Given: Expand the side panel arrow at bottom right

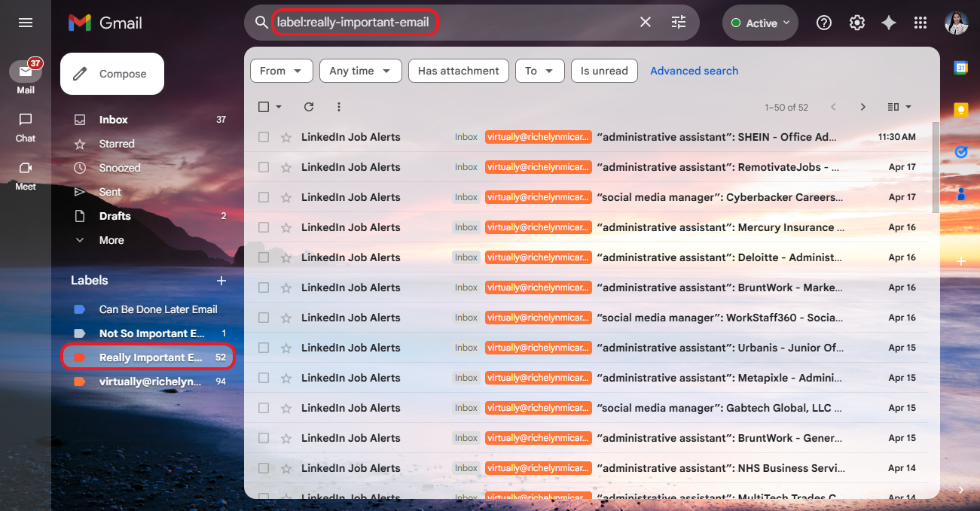Looking at the screenshot, I should 961,490.
